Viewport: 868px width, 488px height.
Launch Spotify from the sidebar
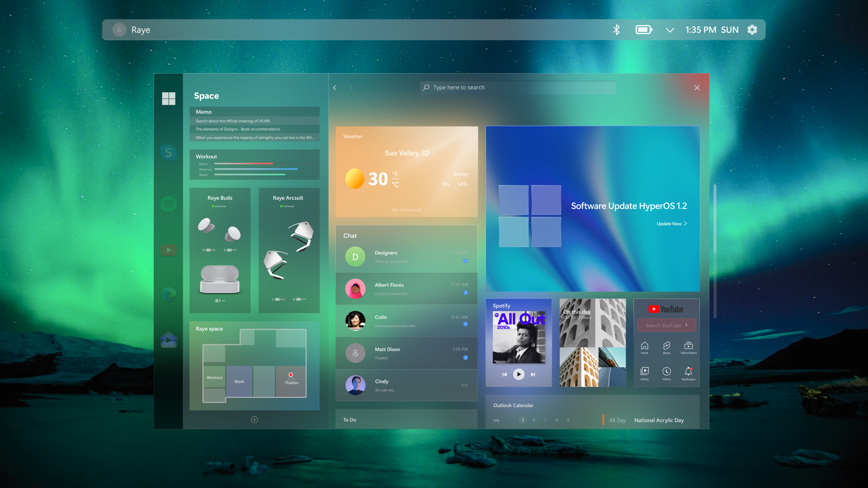(x=169, y=204)
